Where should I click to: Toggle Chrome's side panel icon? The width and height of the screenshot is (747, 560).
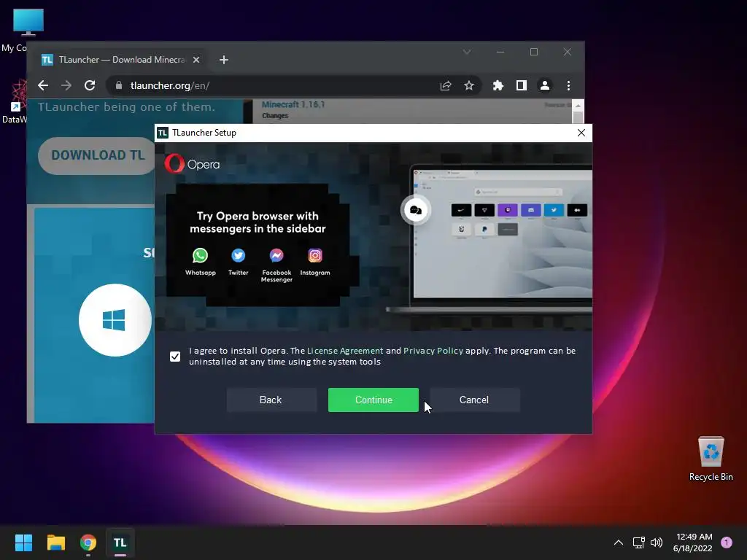click(521, 85)
